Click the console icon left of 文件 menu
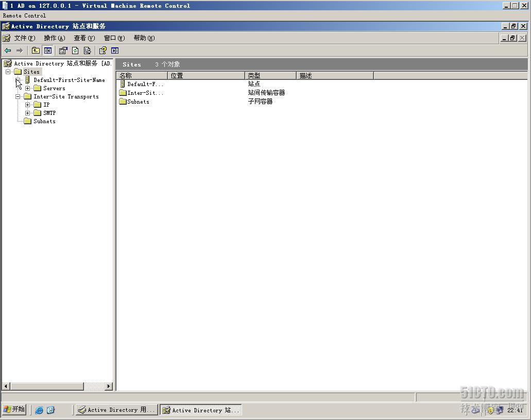The image size is (531, 420). (6, 38)
